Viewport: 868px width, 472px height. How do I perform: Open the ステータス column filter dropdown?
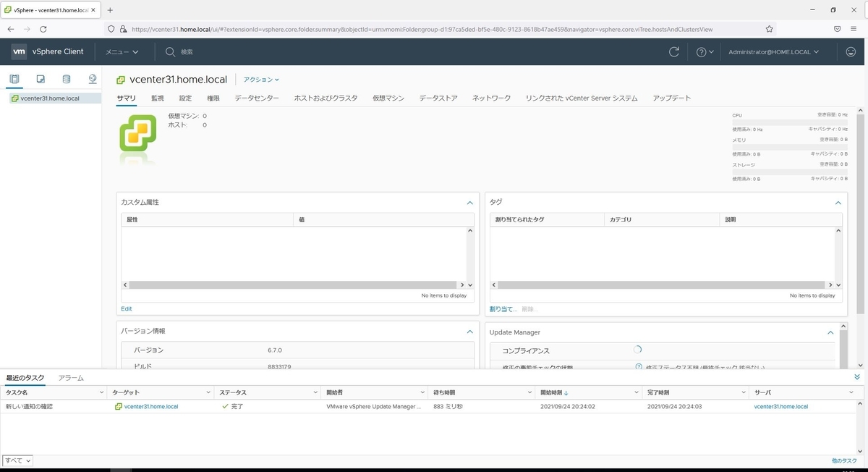(315, 392)
